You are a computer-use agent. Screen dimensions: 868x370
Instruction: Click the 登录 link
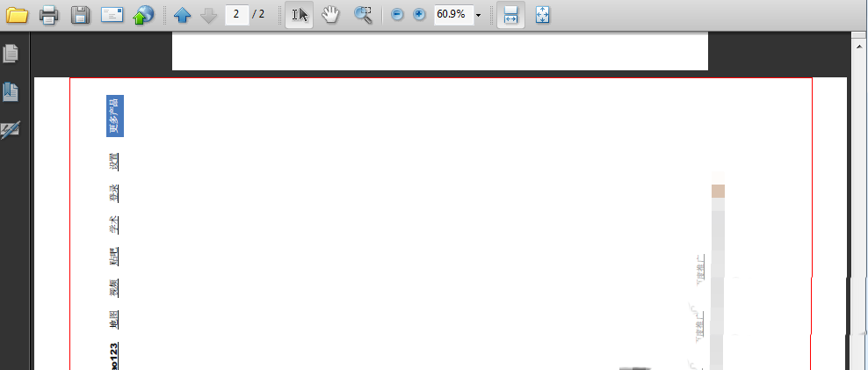click(x=114, y=193)
